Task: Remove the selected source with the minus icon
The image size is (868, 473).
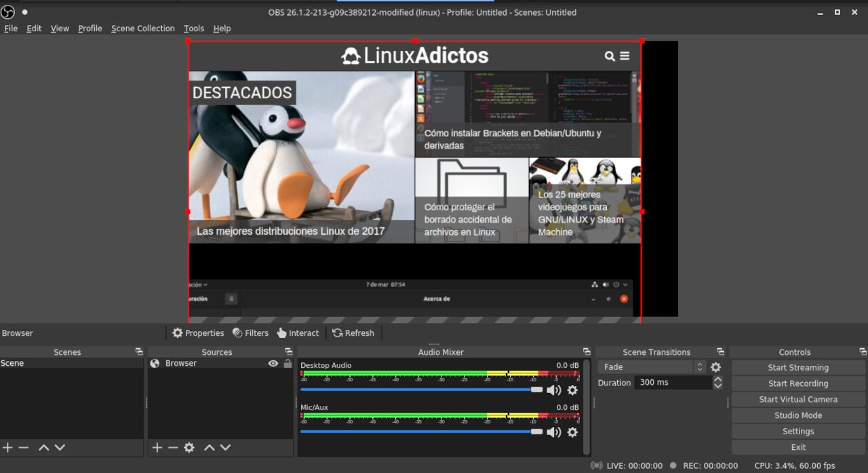Action: pyautogui.click(x=173, y=447)
